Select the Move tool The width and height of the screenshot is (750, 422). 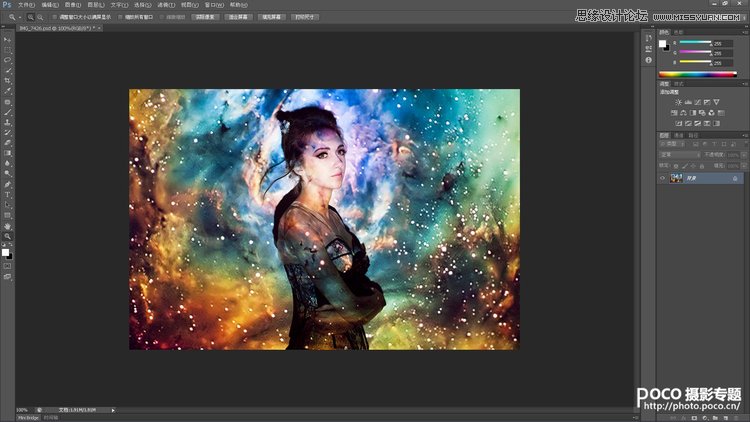7,40
